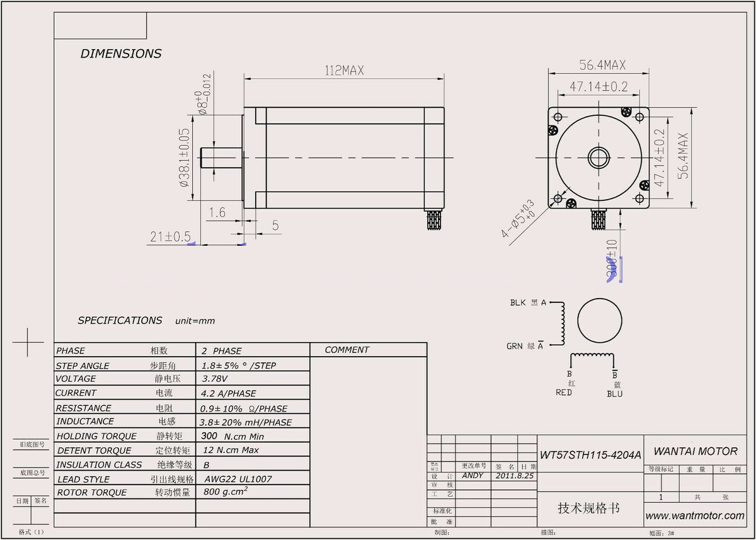756x540 pixels.
Task: Click the crosshair registration mark at left
Action: point(27,343)
